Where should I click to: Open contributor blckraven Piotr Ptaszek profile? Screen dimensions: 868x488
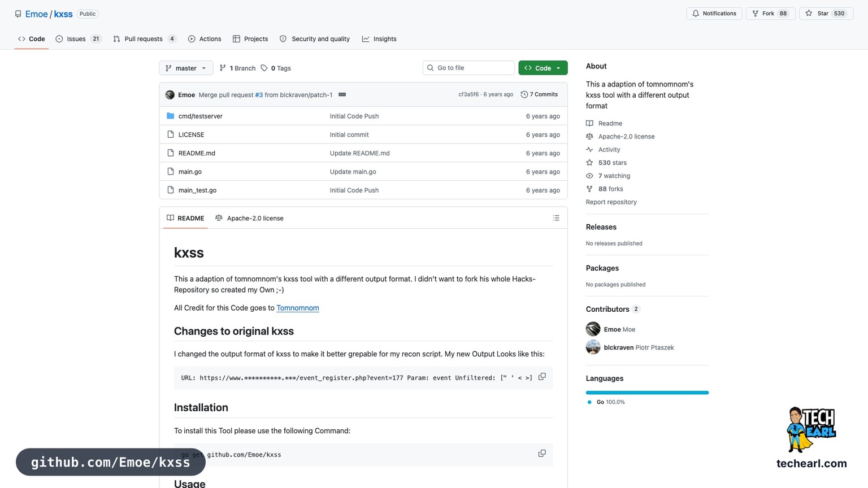pyautogui.click(x=639, y=347)
